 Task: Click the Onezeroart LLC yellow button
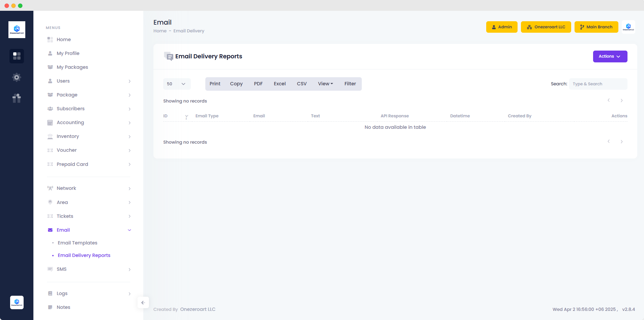tap(546, 27)
